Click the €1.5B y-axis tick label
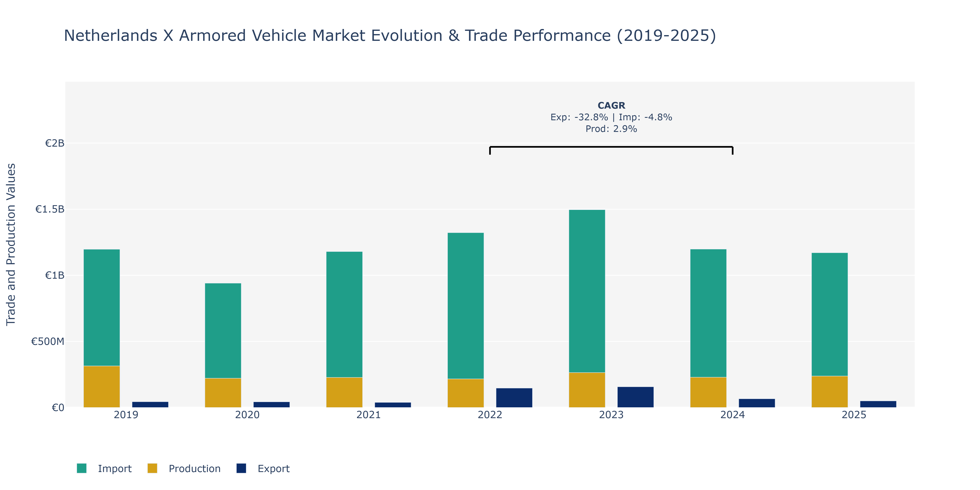 pyautogui.click(x=50, y=209)
